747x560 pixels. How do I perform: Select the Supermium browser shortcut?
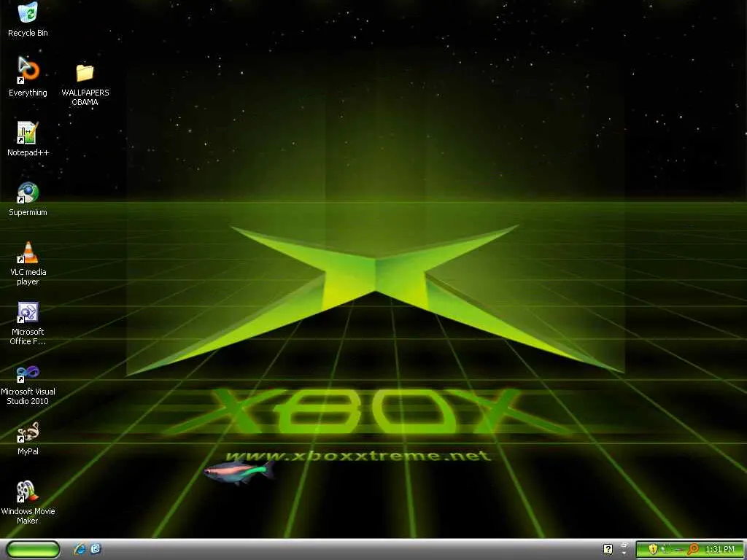pos(28,199)
